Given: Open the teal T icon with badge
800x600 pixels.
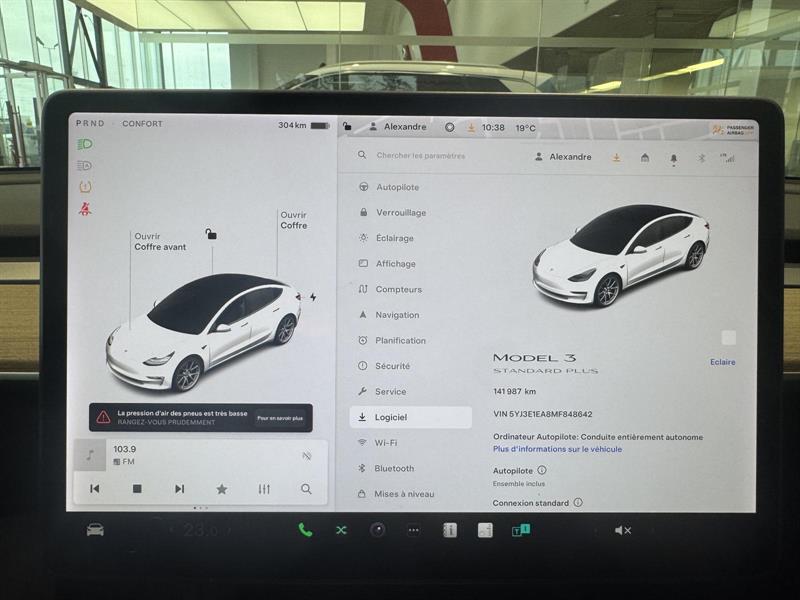Looking at the screenshot, I should click(x=521, y=530).
